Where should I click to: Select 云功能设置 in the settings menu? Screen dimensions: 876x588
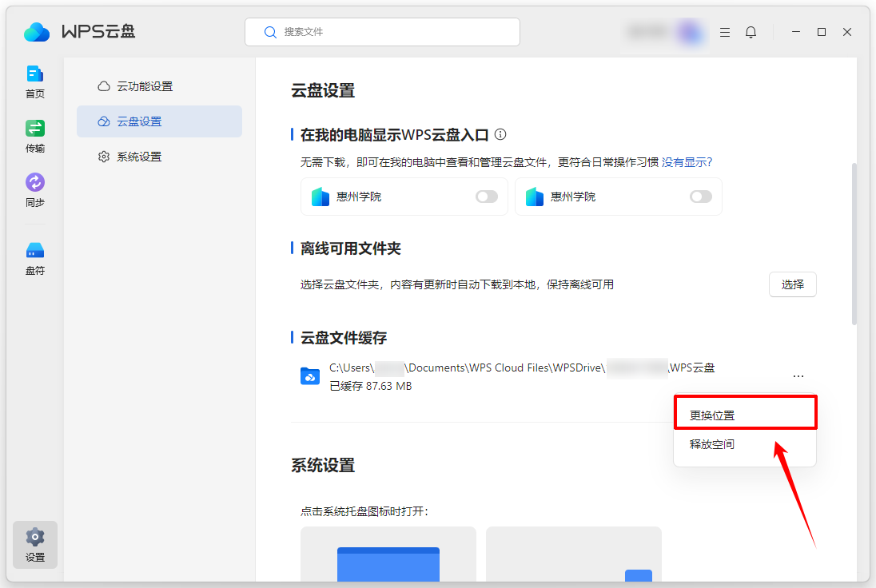pyautogui.click(x=159, y=86)
